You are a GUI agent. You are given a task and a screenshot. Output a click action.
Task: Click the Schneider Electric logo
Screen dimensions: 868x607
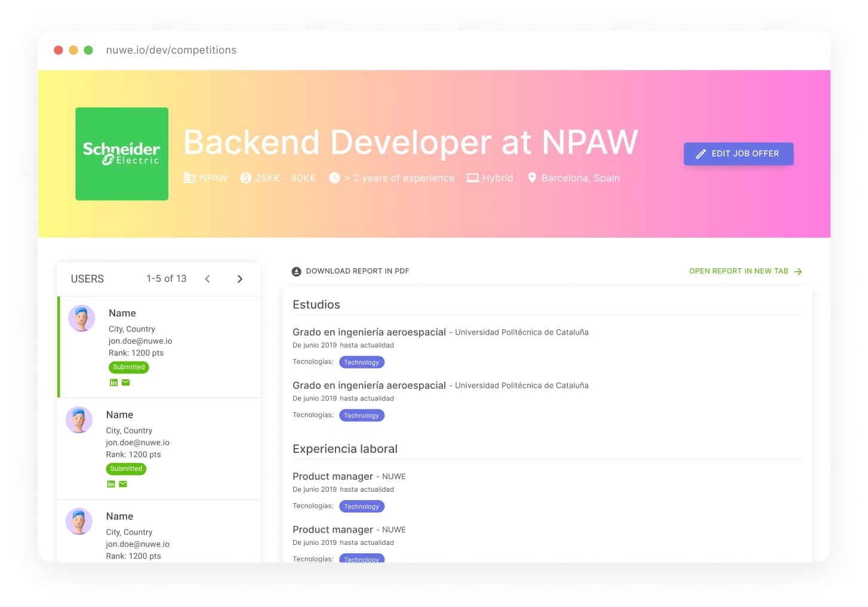click(x=122, y=154)
